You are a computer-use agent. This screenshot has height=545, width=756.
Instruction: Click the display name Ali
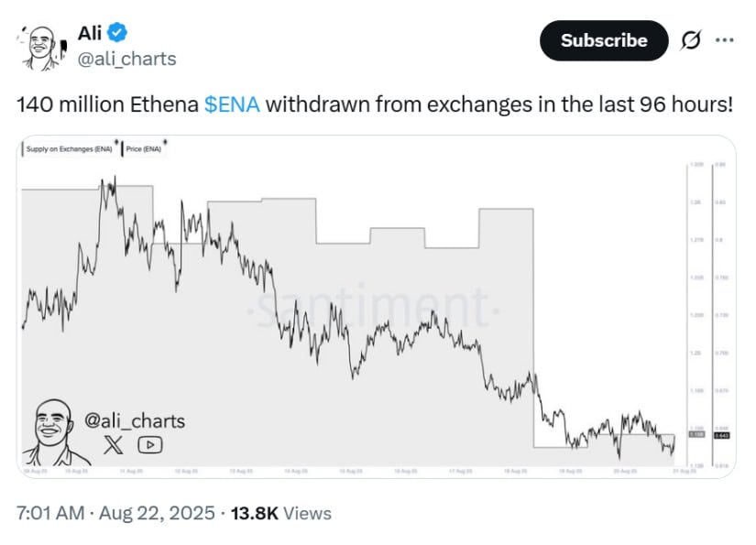[x=90, y=33]
